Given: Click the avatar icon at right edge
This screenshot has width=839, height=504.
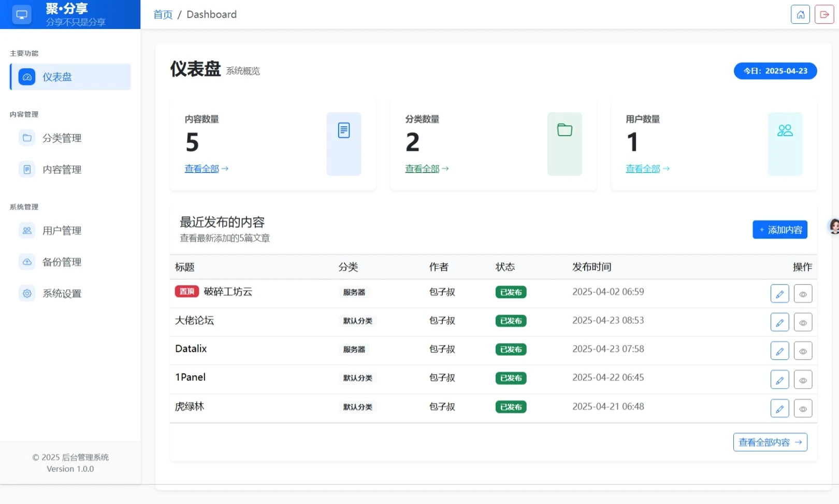Looking at the screenshot, I should tap(834, 226).
